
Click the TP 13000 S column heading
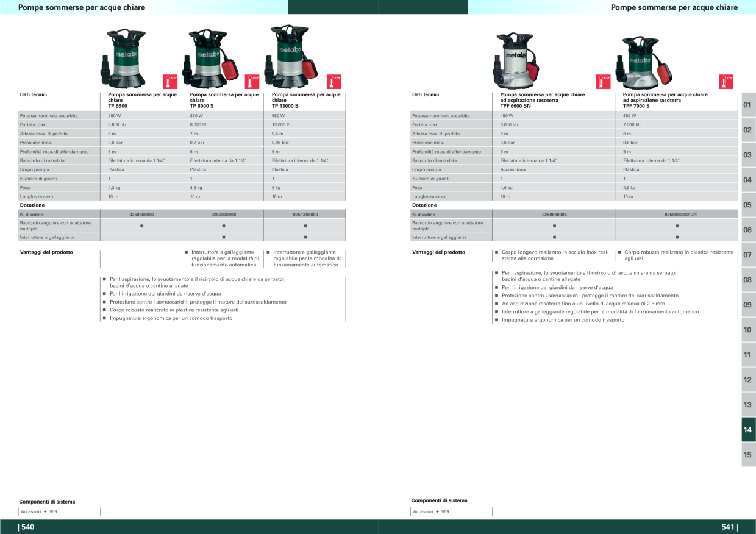point(306,100)
